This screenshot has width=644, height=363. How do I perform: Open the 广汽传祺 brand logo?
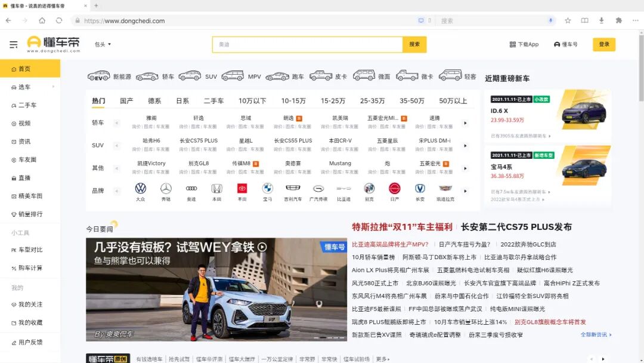(x=318, y=189)
